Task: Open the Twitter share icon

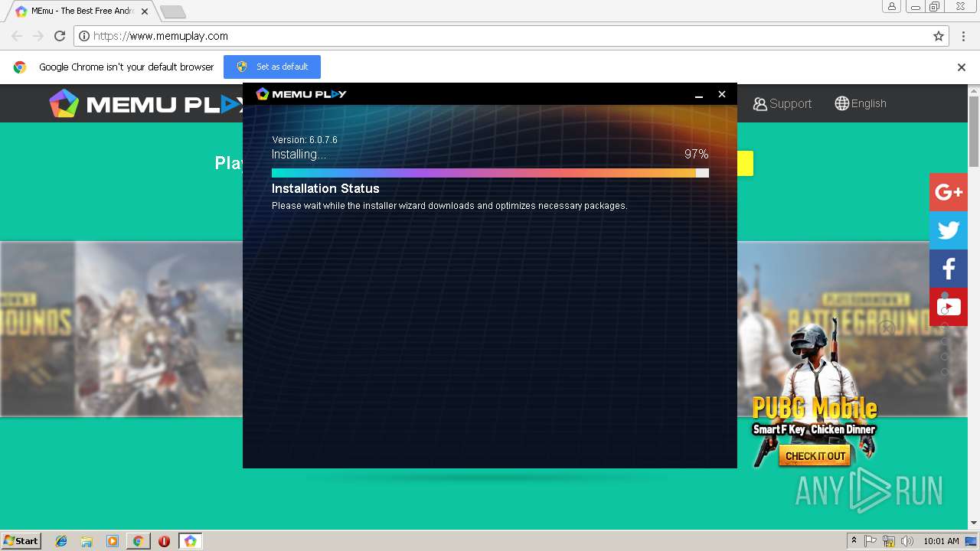Action: (949, 230)
